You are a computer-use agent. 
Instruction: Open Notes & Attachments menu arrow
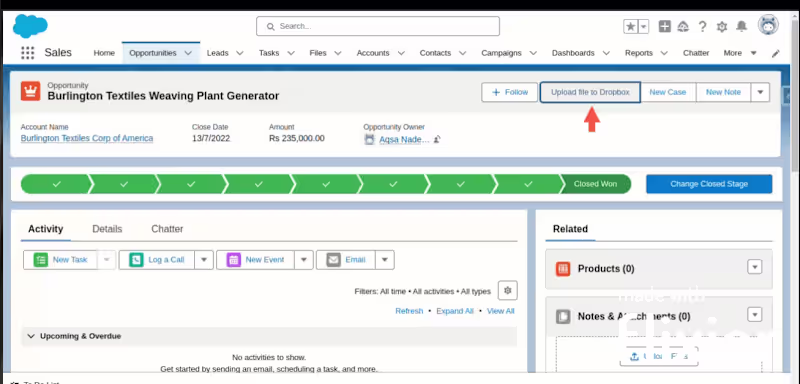(755, 315)
